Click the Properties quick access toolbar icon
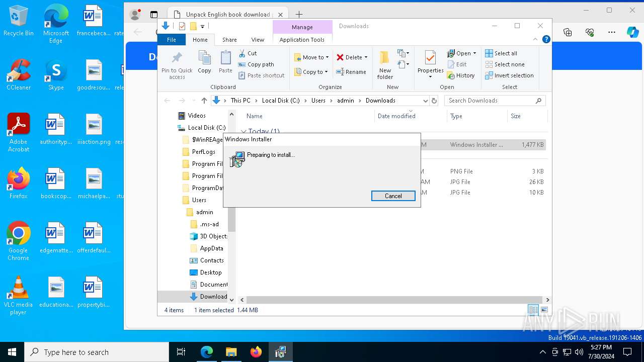 coord(182,26)
